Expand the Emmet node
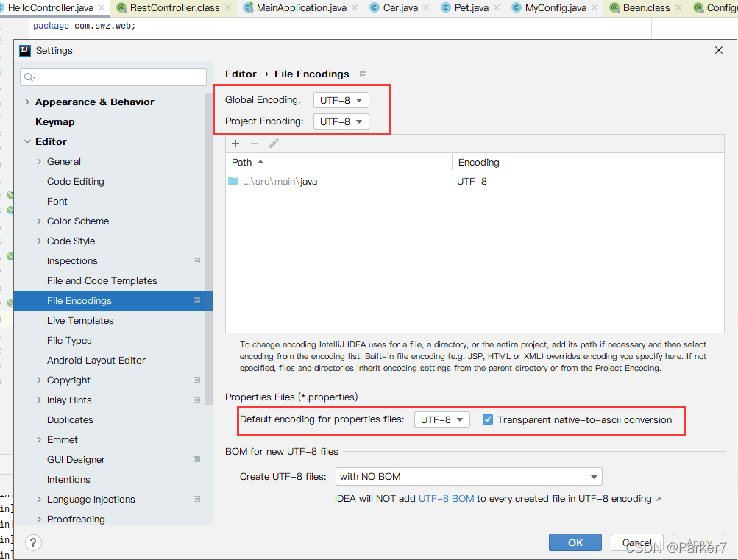Image resolution: width=738 pixels, height=560 pixels. click(39, 439)
